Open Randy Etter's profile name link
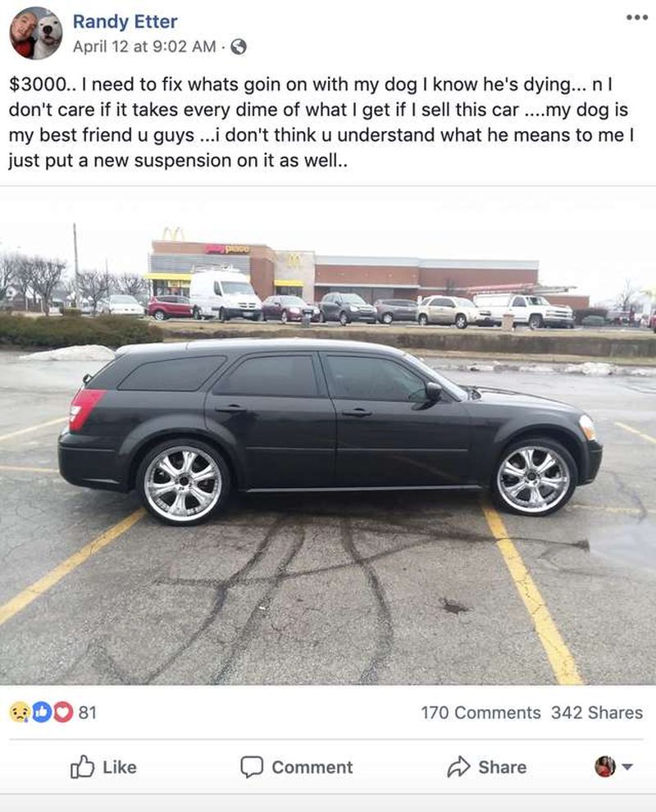This screenshot has width=656, height=812. click(x=125, y=21)
